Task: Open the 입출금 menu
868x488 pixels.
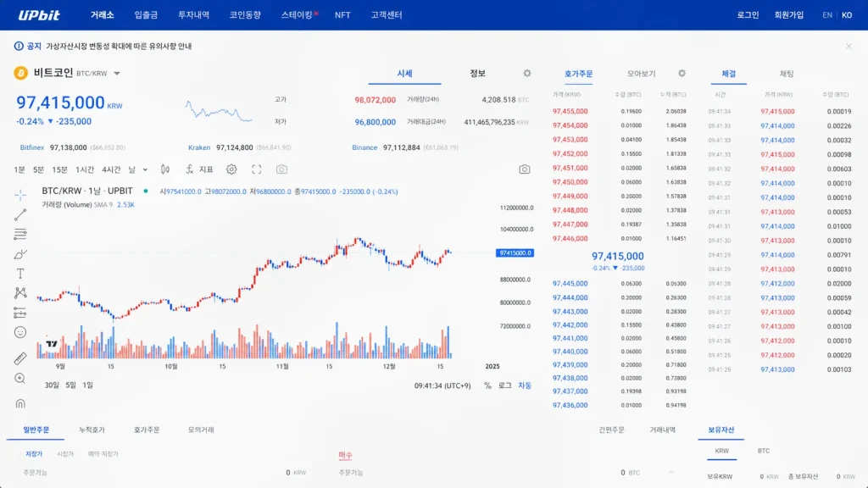Action: point(146,15)
